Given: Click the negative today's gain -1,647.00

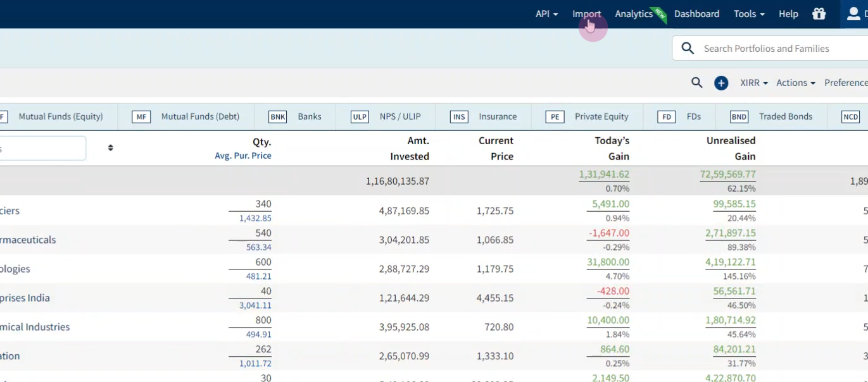Looking at the screenshot, I should [x=609, y=233].
